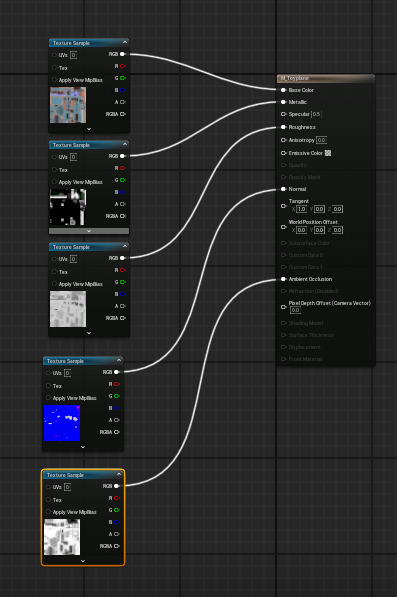Click the Emissive Color label
The width and height of the screenshot is (397, 597).
305,153
